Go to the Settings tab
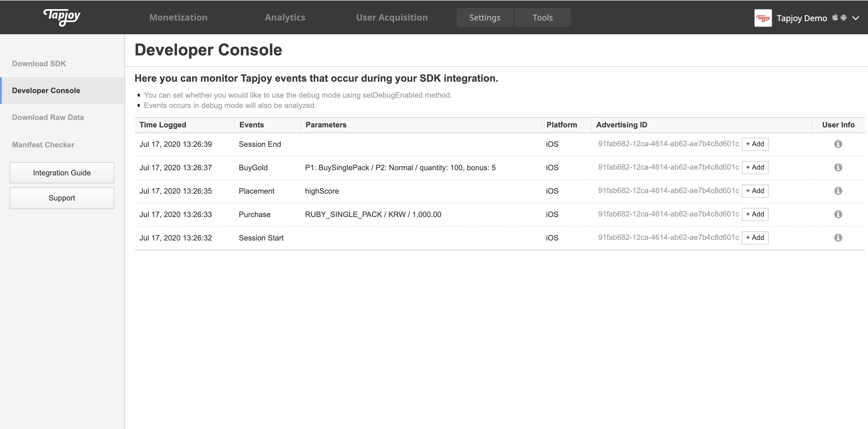This screenshot has width=868, height=429. tap(485, 17)
